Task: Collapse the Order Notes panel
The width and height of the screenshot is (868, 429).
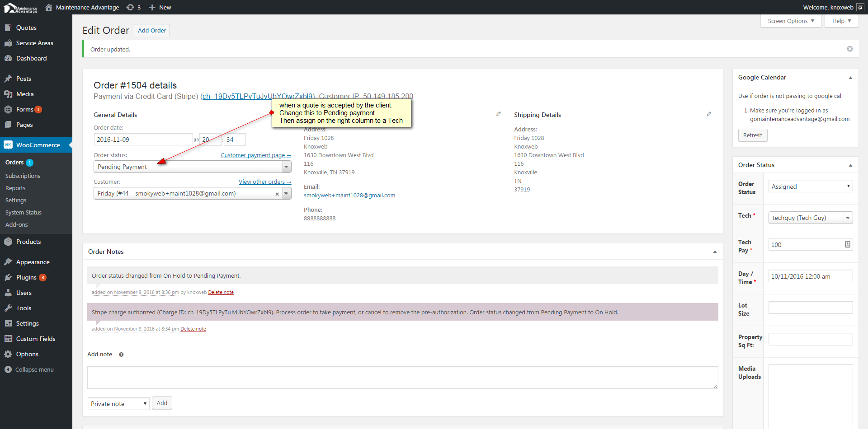Action: point(715,252)
